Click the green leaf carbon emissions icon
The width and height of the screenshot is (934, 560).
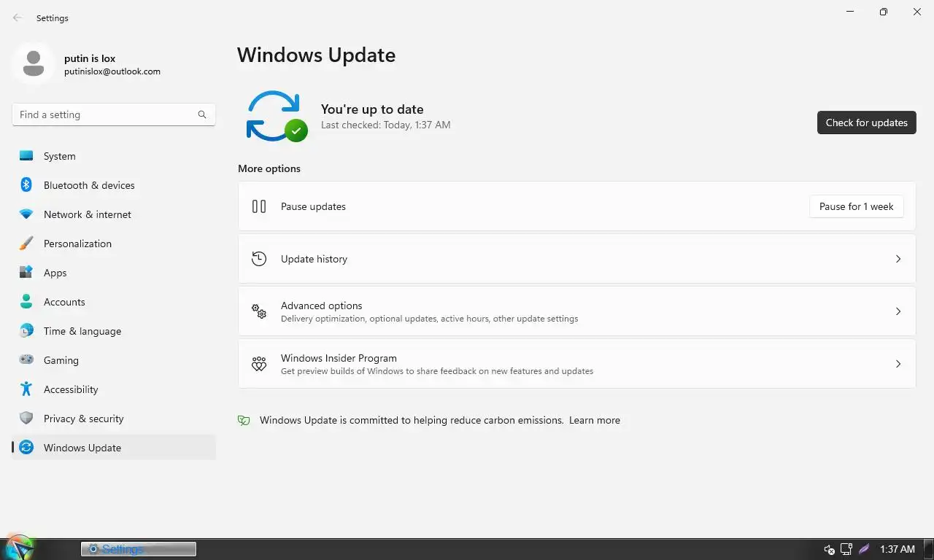click(244, 420)
